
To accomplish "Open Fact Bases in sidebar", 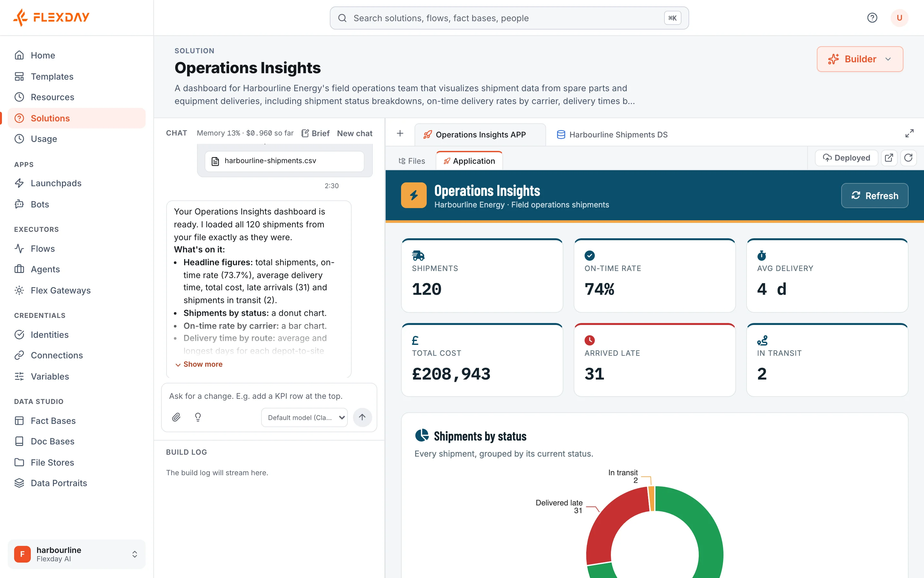I will click(x=76, y=421).
